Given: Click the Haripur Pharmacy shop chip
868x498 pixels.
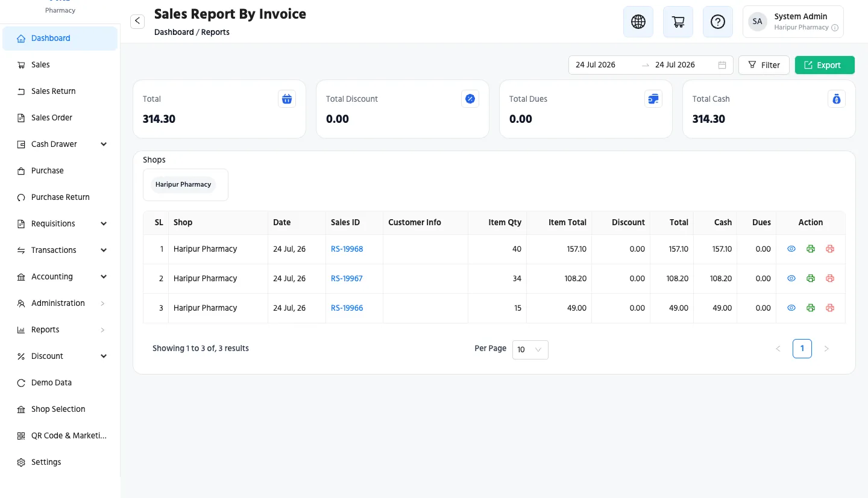Looking at the screenshot, I should click(x=183, y=185).
